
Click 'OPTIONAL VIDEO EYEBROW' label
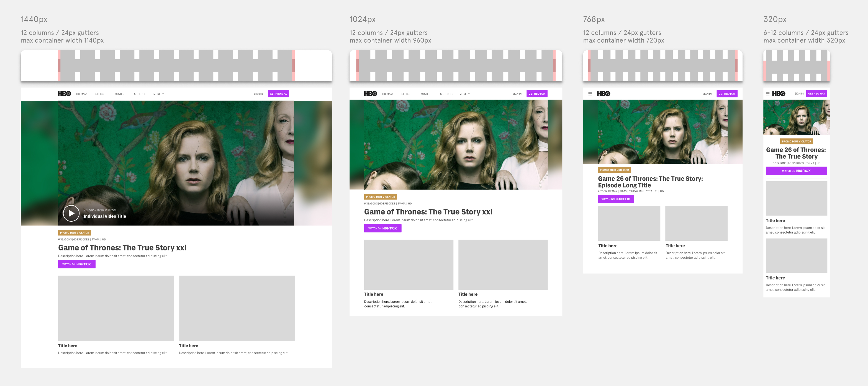[100, 210]
